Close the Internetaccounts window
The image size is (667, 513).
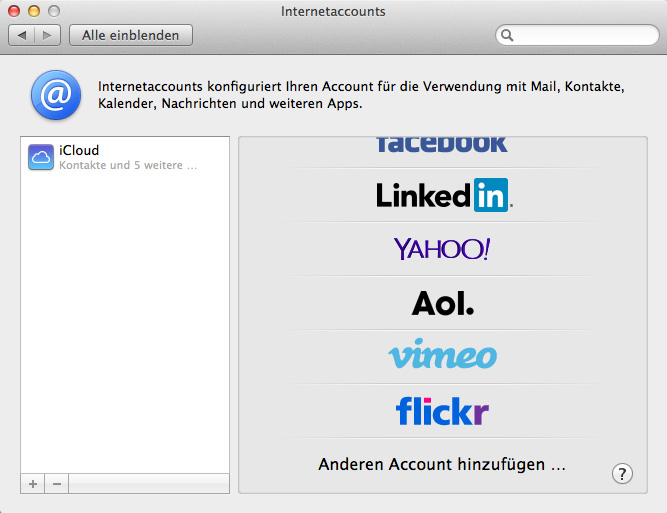(x=14, y=11)
